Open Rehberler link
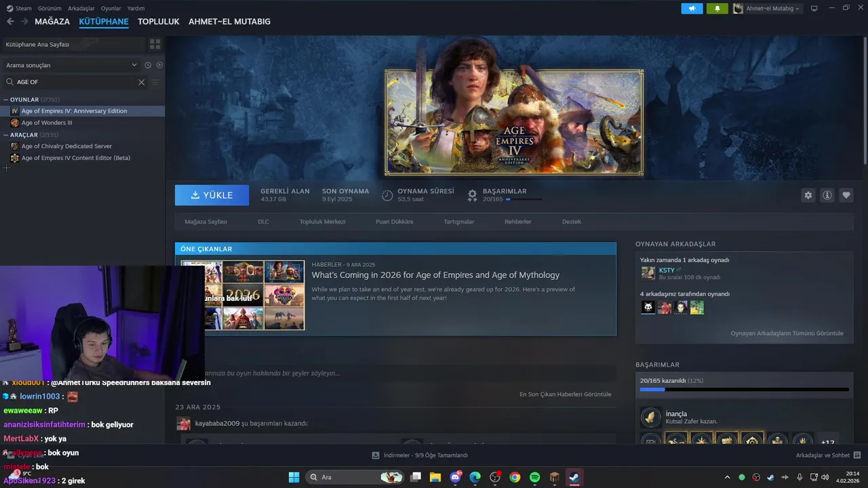Screen dimensions: 868x488 point(518,222)
